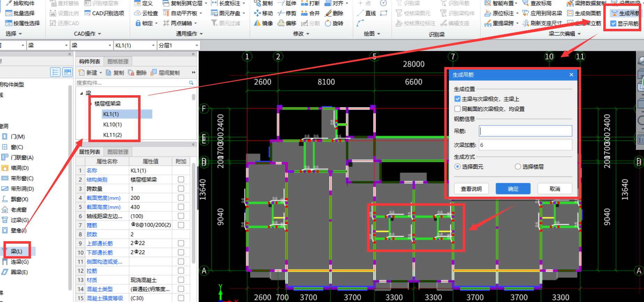
Task: Check 同截面的次梁相交,均设置 option
Action: click(x=458, y=109)
